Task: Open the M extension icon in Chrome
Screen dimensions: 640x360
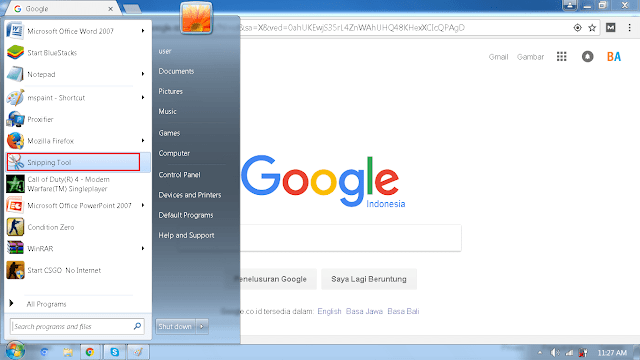Action: [x=611, y=28]
